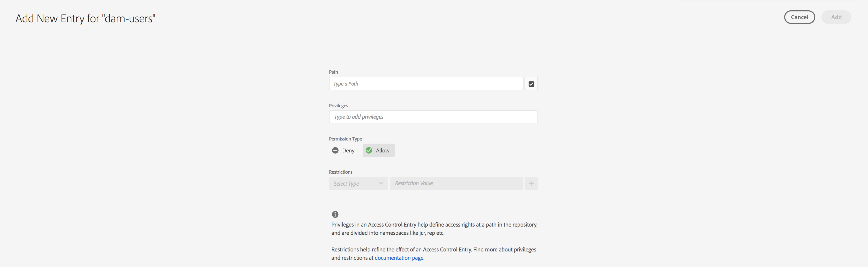
Task: Click the Path field label
Action: coord(333,72)
